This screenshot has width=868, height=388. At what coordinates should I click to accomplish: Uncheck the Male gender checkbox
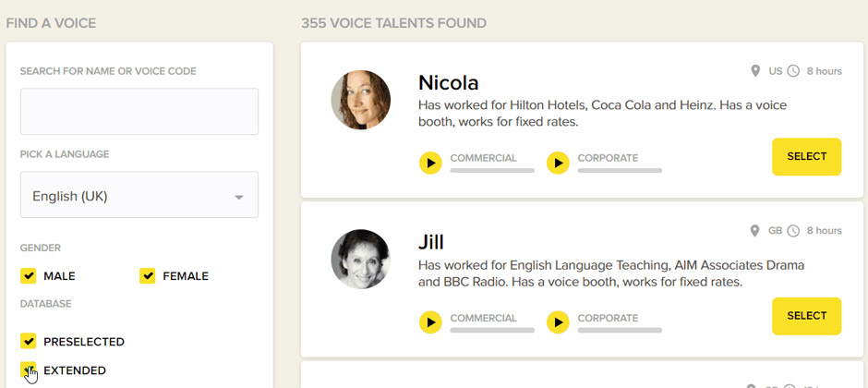click(x=29, y=275)
